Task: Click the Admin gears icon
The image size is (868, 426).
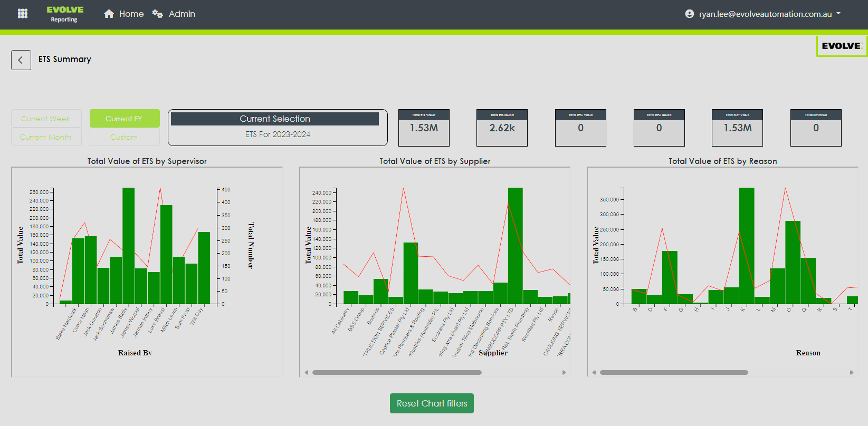Action: point(157,14)
